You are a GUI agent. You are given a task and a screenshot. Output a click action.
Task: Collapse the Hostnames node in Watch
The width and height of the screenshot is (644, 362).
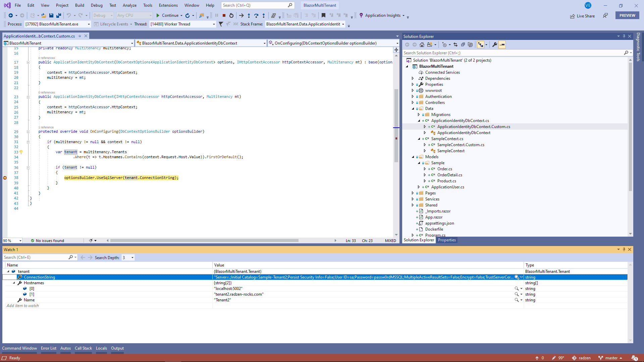point(14,283)
